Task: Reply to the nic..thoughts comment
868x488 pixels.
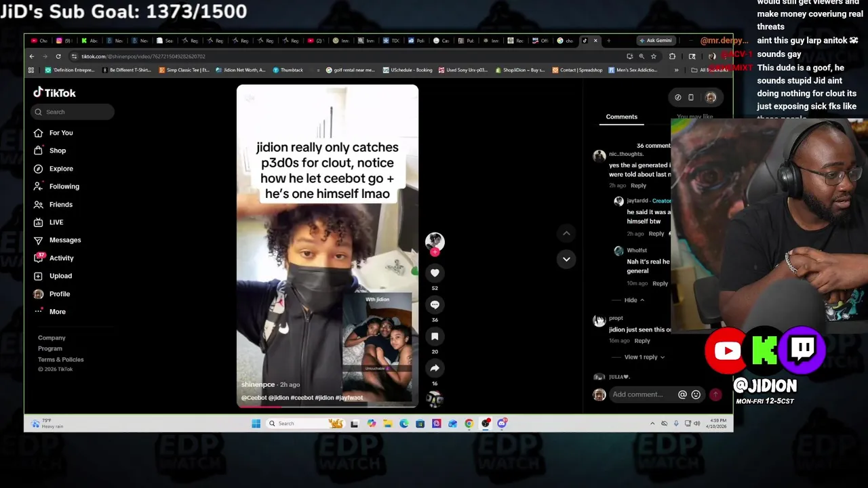Action: (638, 186)
